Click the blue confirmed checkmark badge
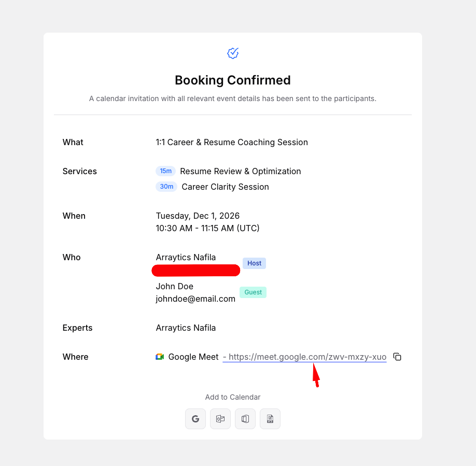 click(233, 53)
